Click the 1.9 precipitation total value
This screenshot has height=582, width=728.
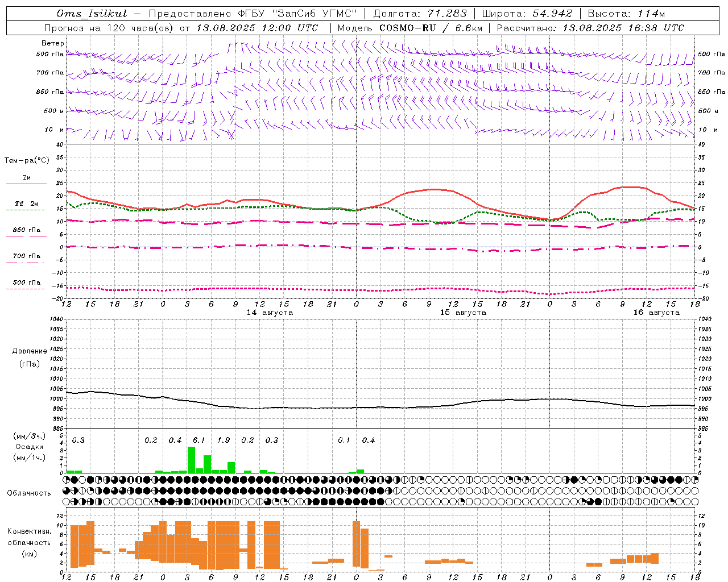(224, 440)
